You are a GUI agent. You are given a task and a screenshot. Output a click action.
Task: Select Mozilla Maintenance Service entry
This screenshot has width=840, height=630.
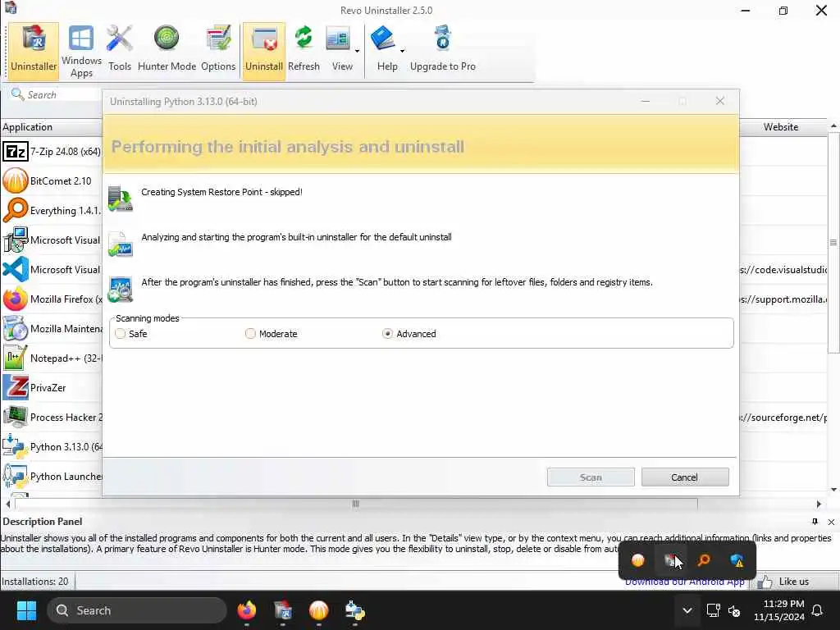pyautogui.click(x=52, y=328)
